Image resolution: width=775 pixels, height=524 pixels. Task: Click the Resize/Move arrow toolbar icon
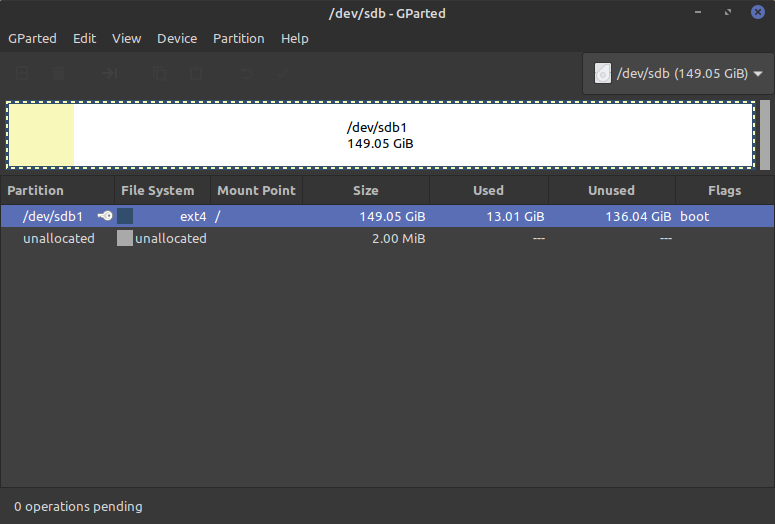click(109, 74)
